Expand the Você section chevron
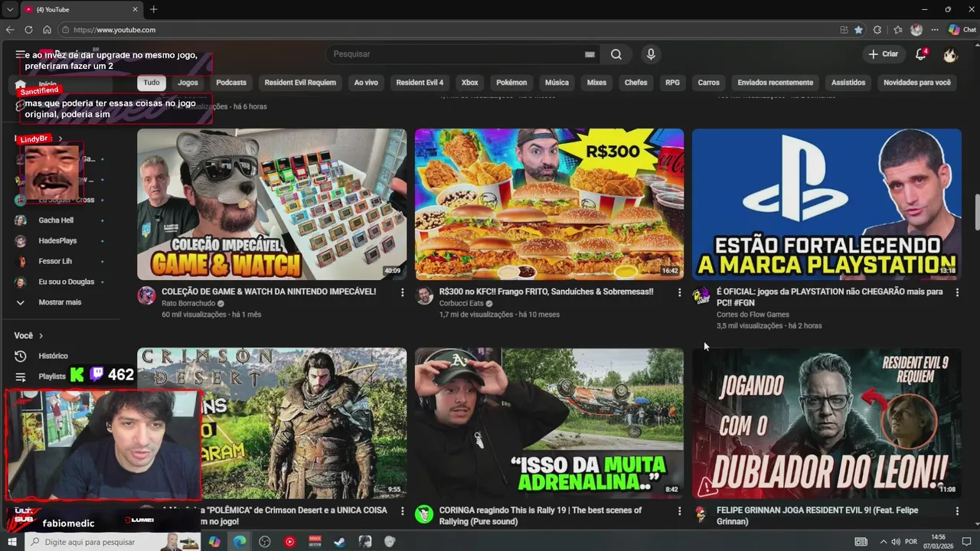 (41, 336)
